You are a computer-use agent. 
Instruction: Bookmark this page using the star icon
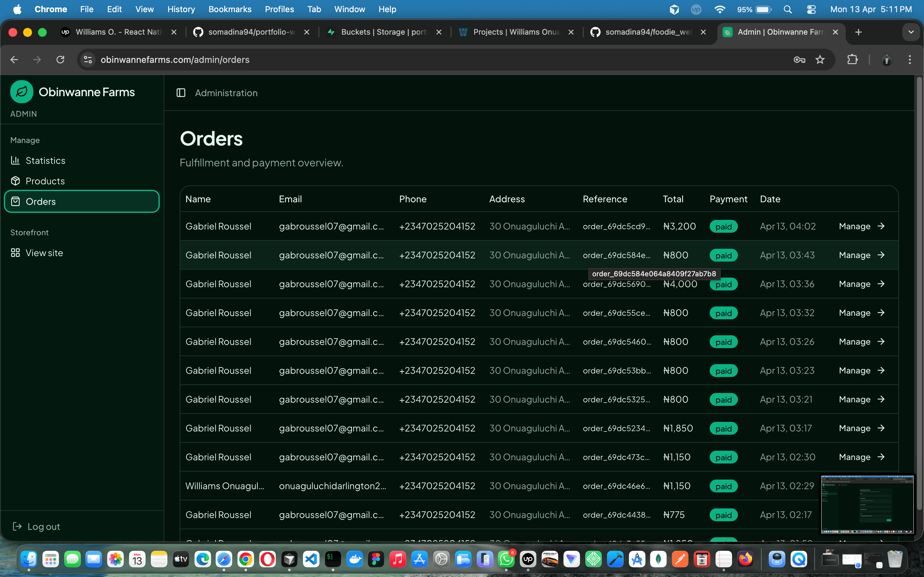click(820, 60)
